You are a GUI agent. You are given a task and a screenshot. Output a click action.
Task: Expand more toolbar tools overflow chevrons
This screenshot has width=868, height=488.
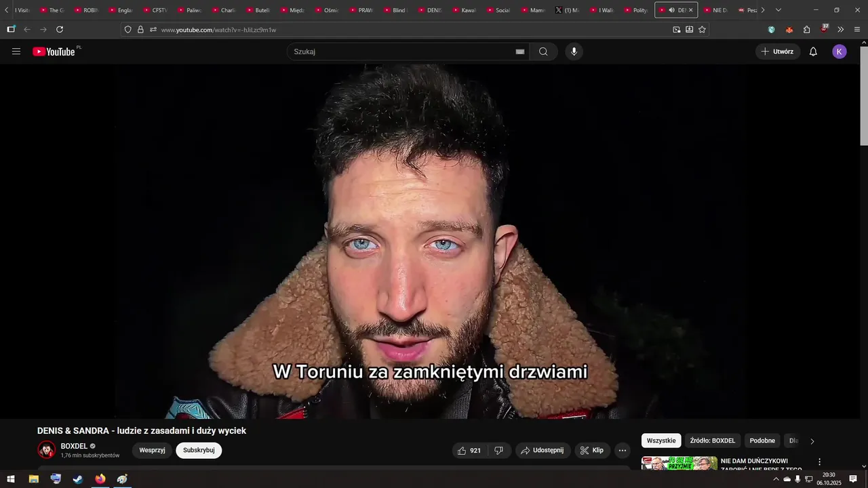point(841,29)
